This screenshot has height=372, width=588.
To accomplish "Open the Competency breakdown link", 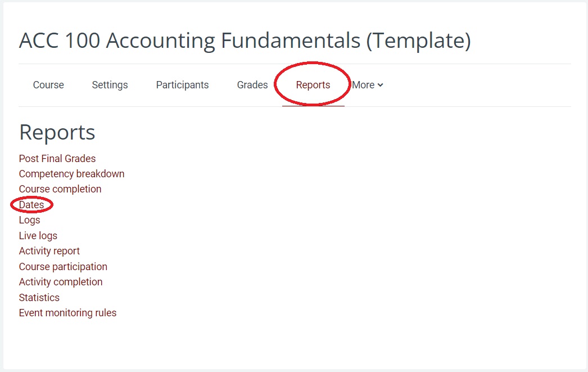I will coord(71,174).
